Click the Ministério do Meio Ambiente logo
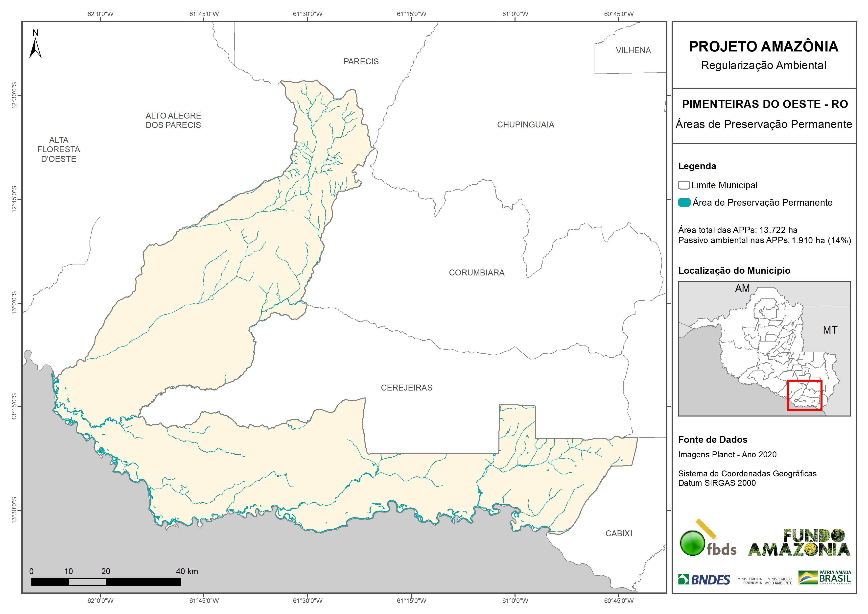The image size is (868, 614). [778, 581]
